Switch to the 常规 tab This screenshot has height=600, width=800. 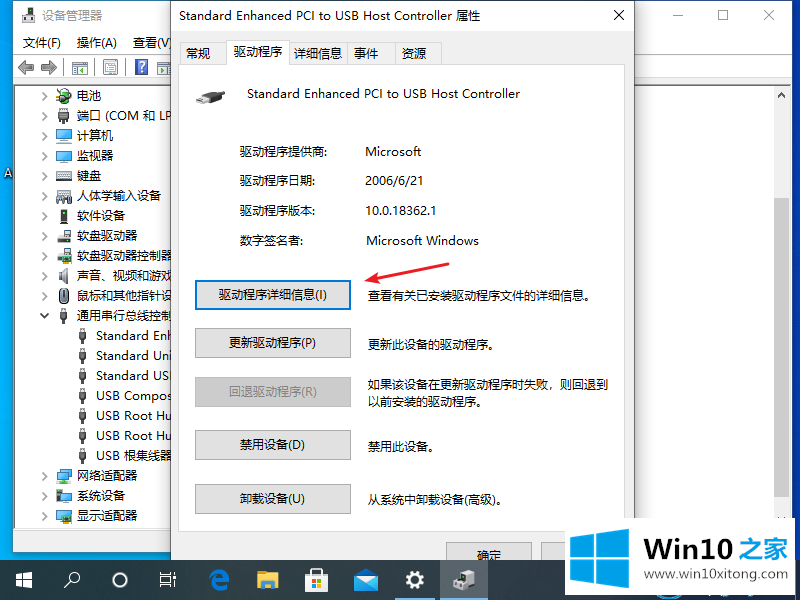point(203,54)
